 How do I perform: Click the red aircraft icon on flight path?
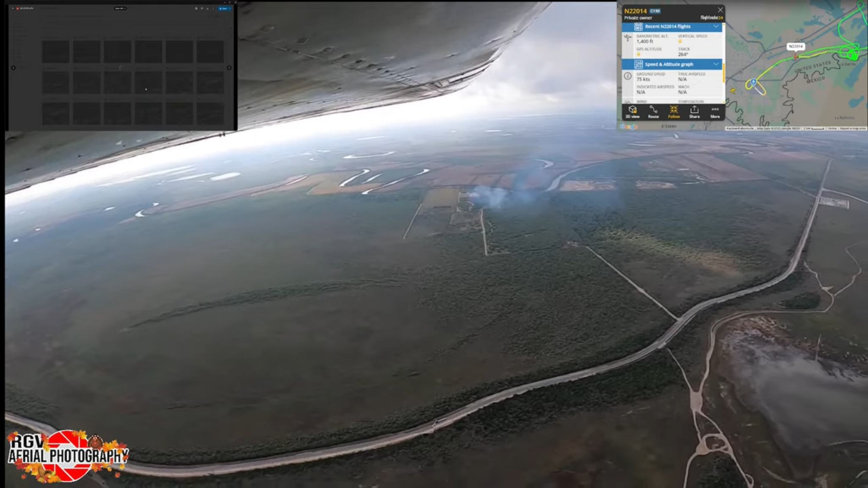[795, 57]
